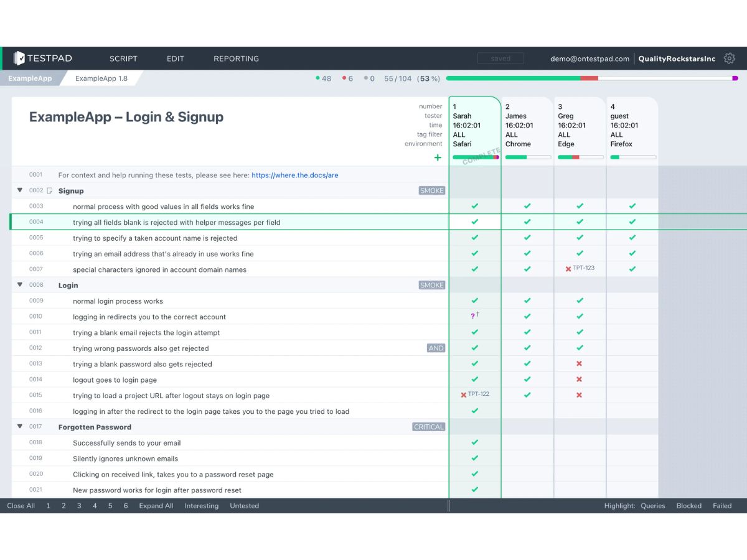Click the QualityRockstarsInc organization name
This screenshot has height=560, width=747.
pos(677,58)
